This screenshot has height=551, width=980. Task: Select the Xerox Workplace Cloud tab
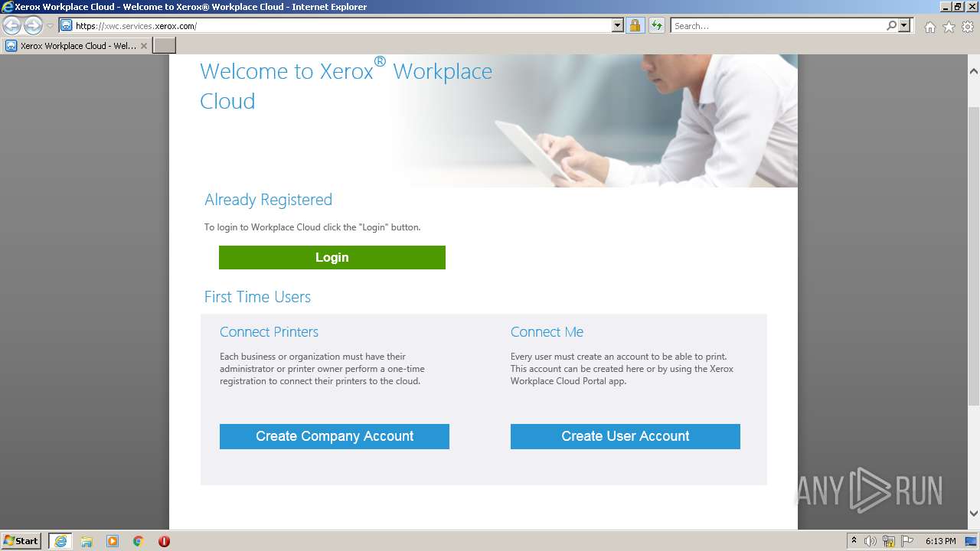pos(77,46)
